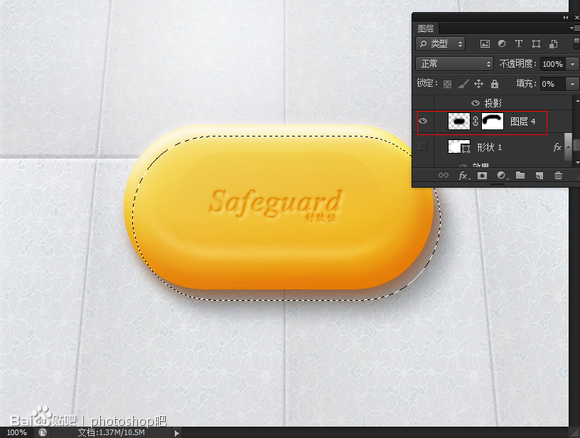Add a layer mask button
The image size is (580, 438).
[482, 175]
